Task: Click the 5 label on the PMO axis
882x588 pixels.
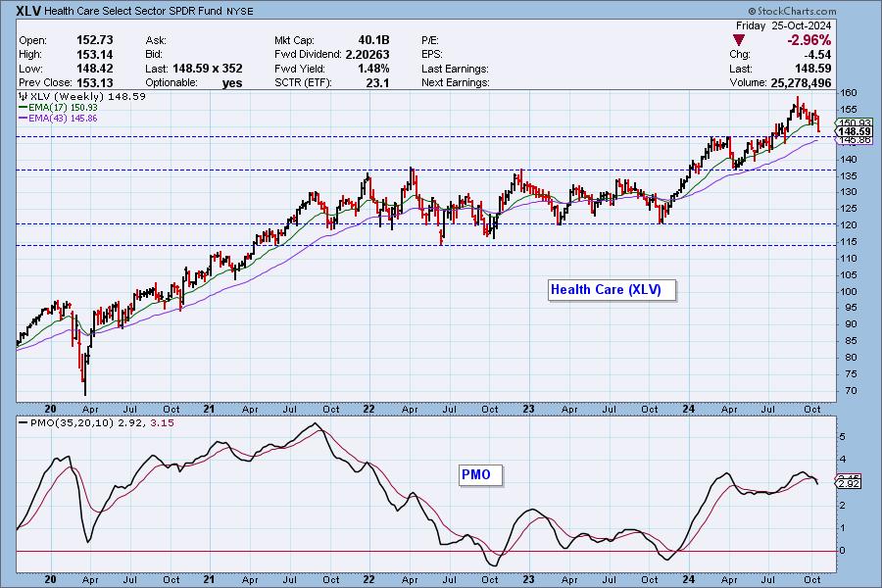Action: pyautogui.click(x=842, y=437)
